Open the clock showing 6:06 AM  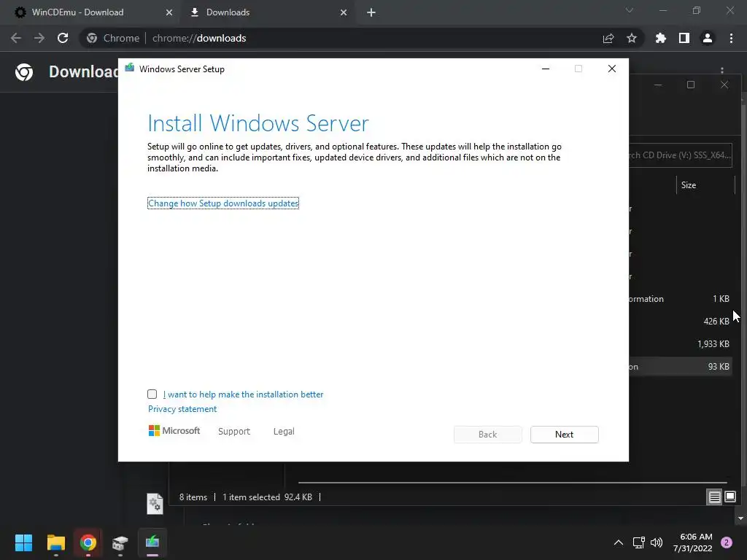(x=693, y=542)
